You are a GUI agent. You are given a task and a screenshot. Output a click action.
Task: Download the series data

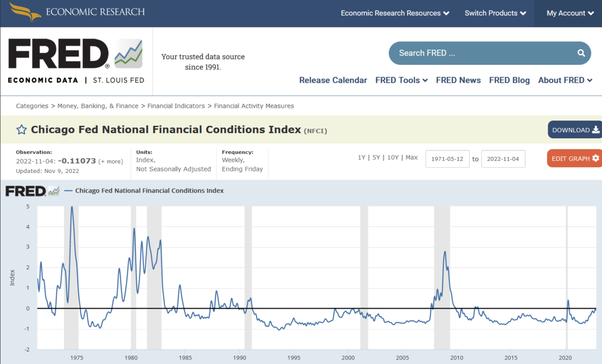point(575,130)
